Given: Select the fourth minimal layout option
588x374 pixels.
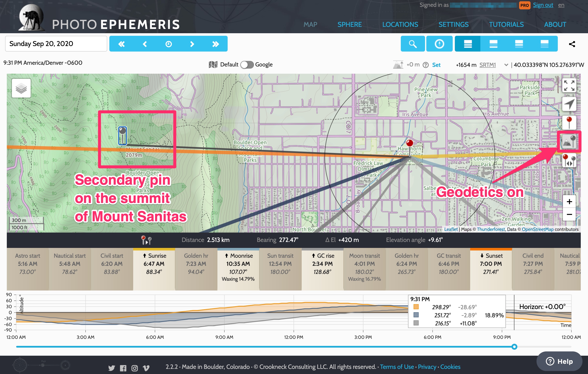Looking at the screenshot, I should tap(545, 44).
